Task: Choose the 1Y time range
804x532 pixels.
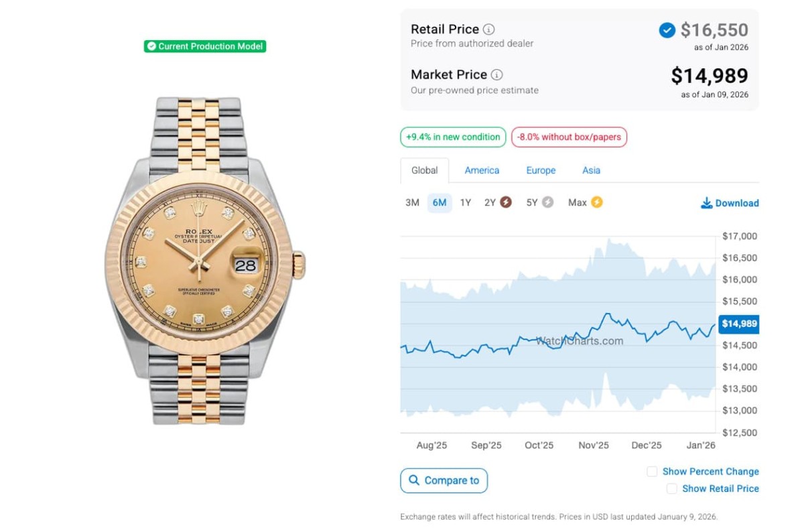Action: (466, 202)
